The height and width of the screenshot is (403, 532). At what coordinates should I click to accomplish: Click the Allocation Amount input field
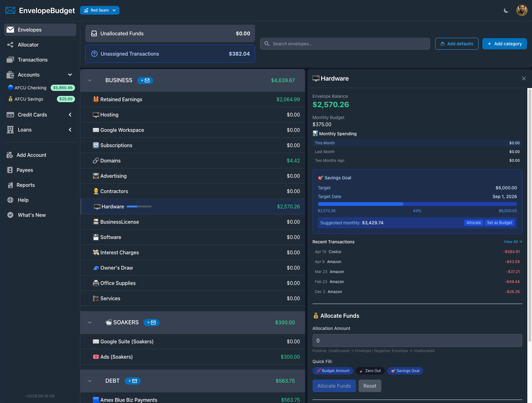click(x=417, y=341)
